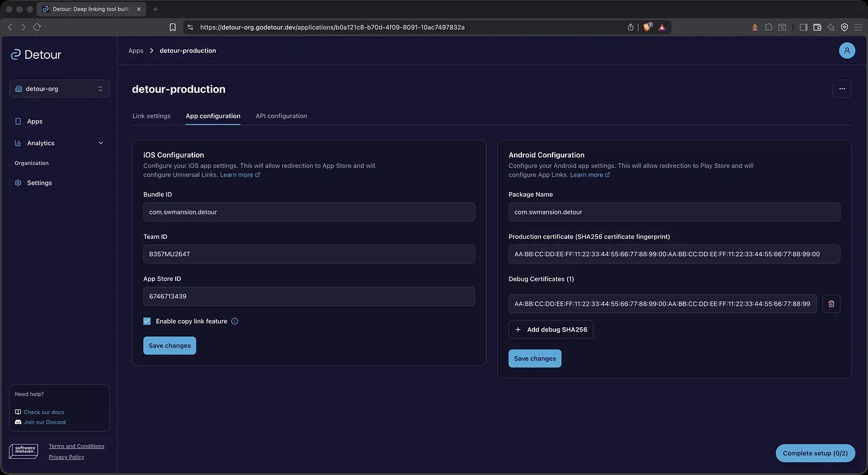Click the browser share icon in address bar
The image size is (868, 475).
click(x=631, y=27)
